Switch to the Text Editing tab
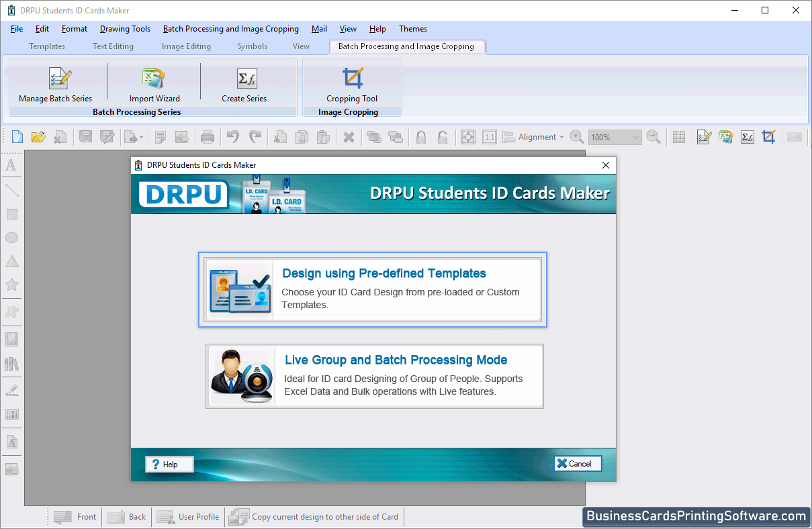 click(x=113, y=46)
